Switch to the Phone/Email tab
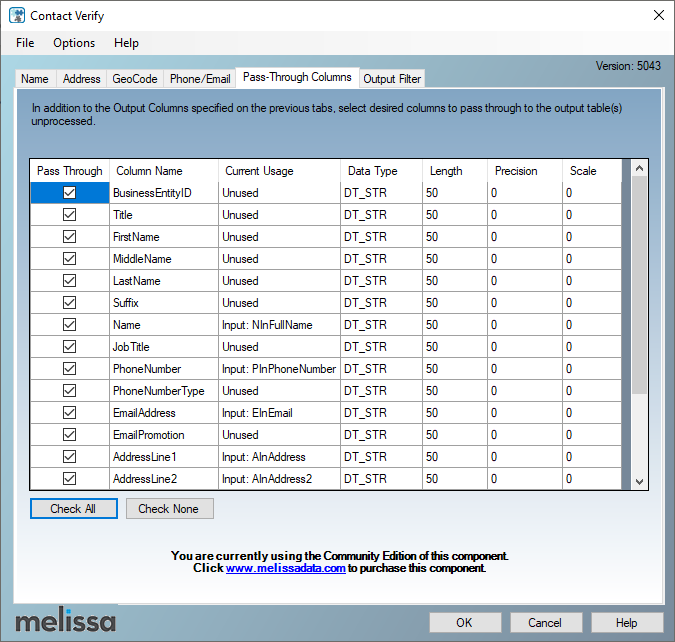The image size is (675, 642). [x=200, y=79]
